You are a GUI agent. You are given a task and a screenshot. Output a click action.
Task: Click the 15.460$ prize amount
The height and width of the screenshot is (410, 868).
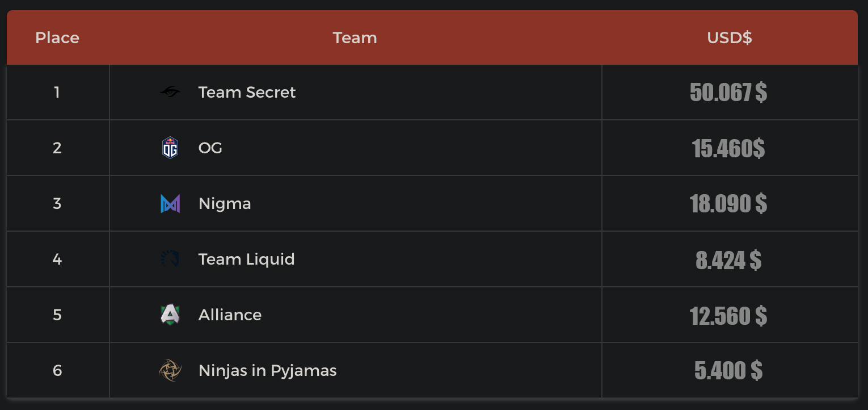[728, 148]
